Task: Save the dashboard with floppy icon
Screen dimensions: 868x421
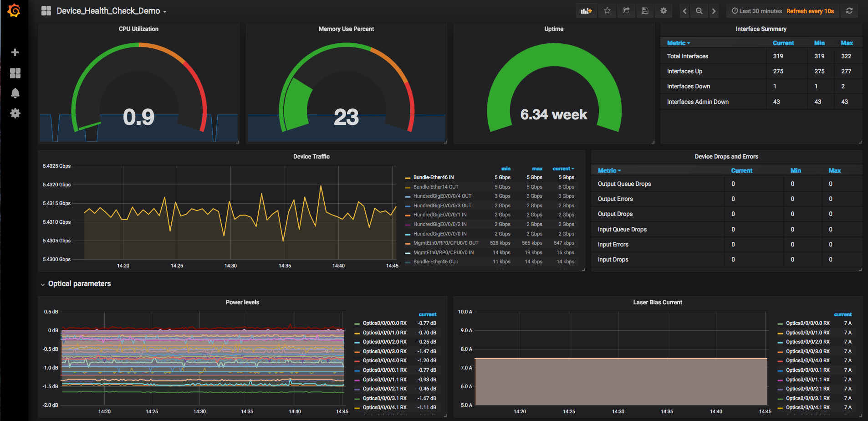Action: 645,11
